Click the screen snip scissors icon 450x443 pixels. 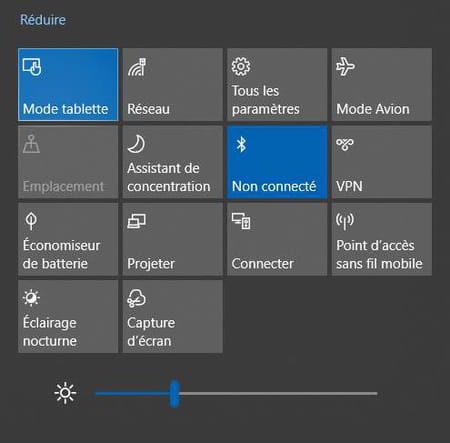(136, 298)
